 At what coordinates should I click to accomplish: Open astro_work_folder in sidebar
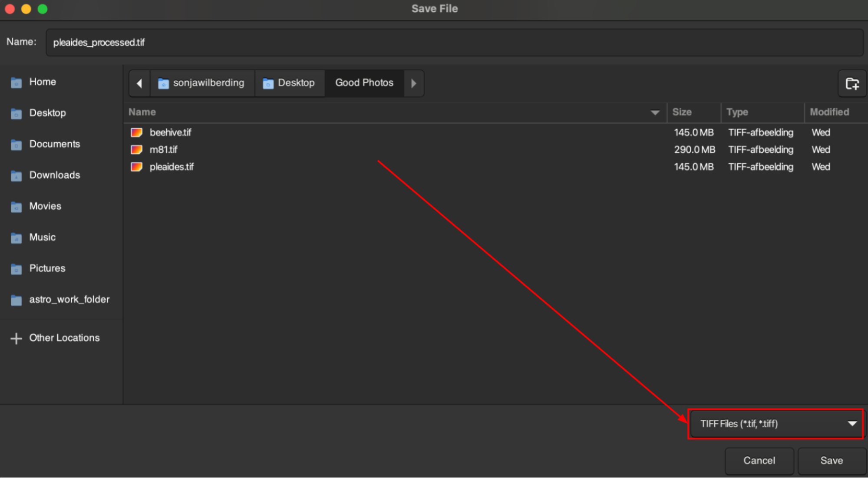pos(69,300)
